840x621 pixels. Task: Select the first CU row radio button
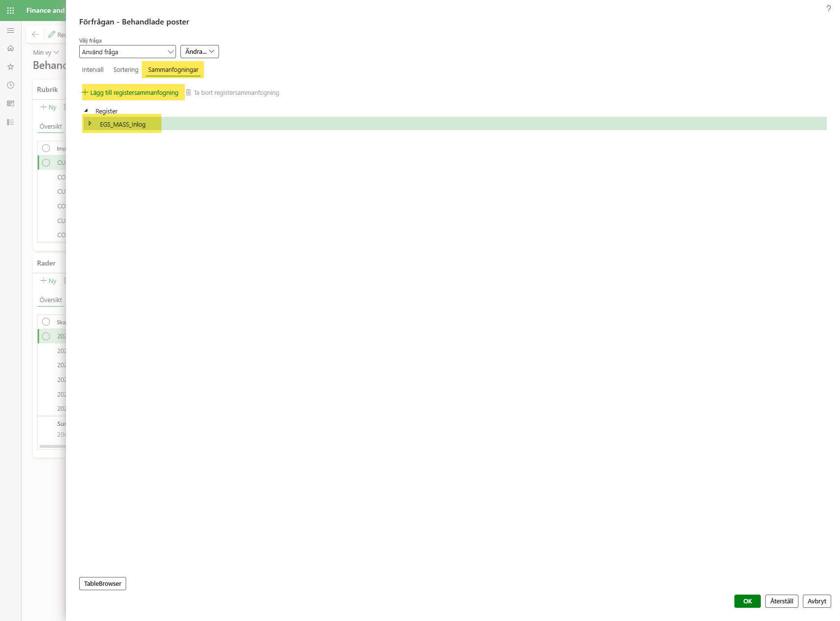(x=46, y=163)
